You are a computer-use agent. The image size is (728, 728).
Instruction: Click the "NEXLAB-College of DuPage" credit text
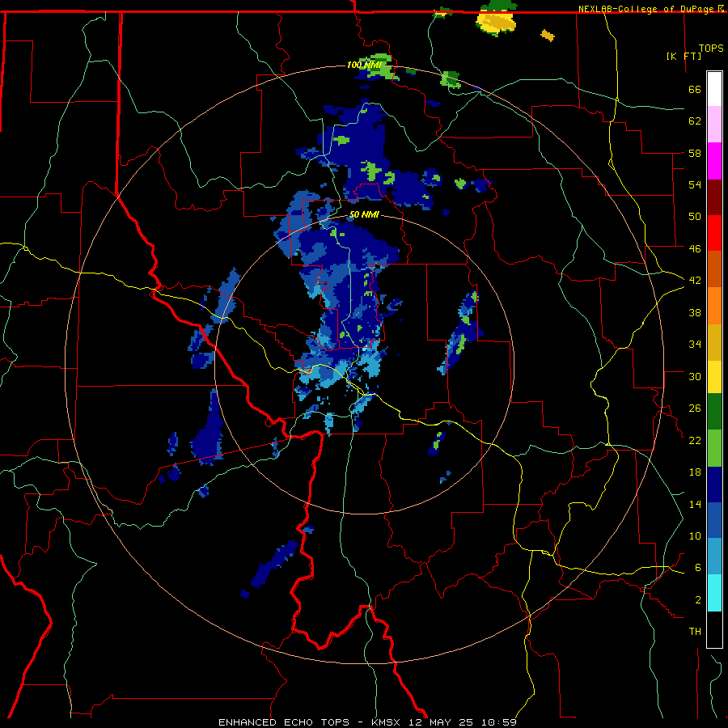pyautogui.click(x=645, y=9)
